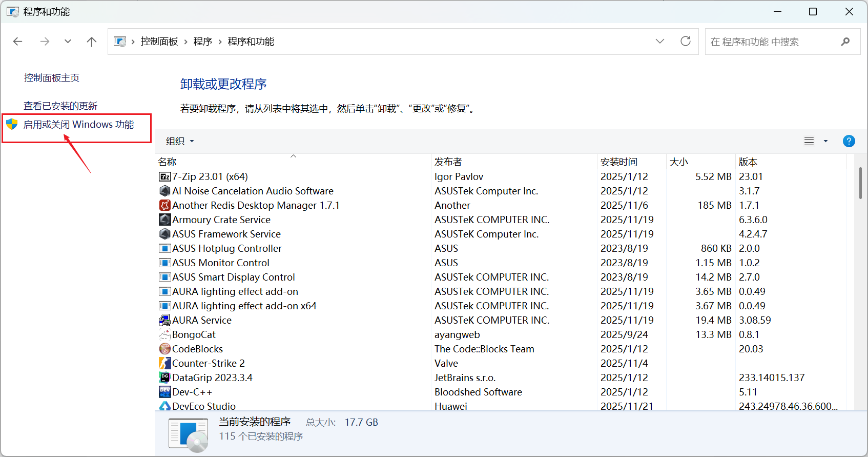The height and width of the screenshot is (457, 868).
Task: Click the 7-Zip program icon
Action: click(x=164, y=176)
